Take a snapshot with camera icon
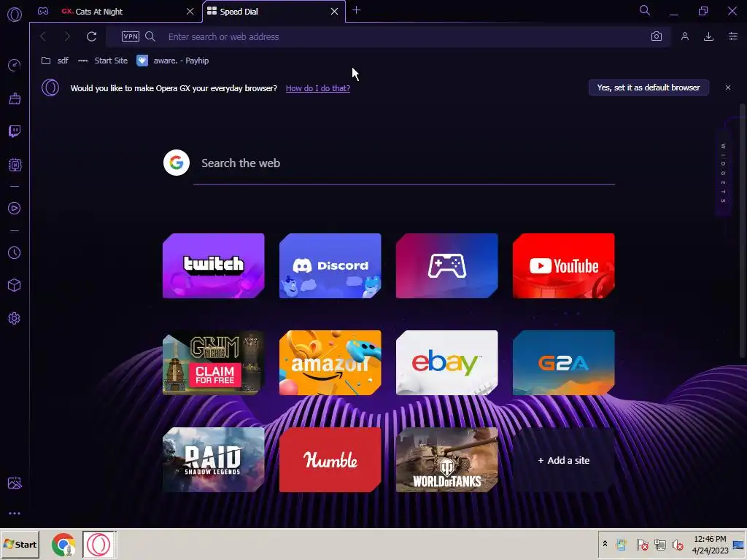The width and height of the screenshot is (747, 560). (x=657, y=36)
